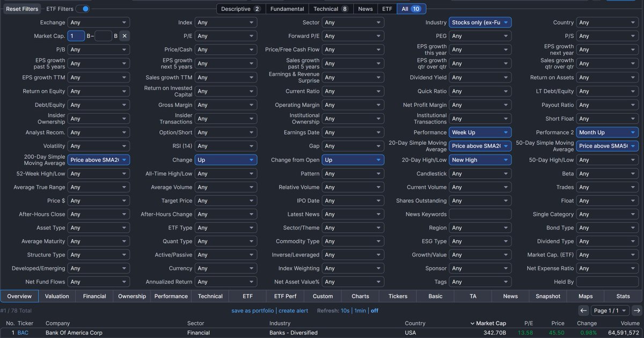Viewport: 644px width, 338px height.
Task: Select the News filter tab
Action: tap(365, 9)
